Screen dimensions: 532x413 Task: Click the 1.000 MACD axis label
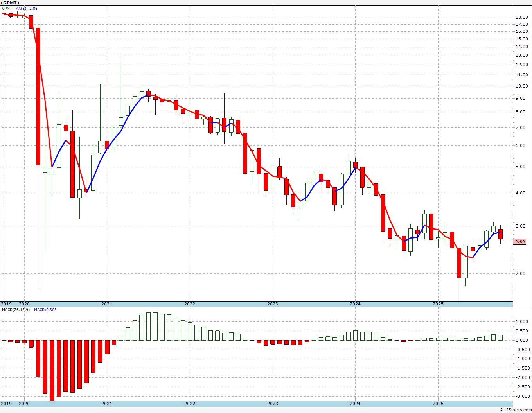[522, 321]
